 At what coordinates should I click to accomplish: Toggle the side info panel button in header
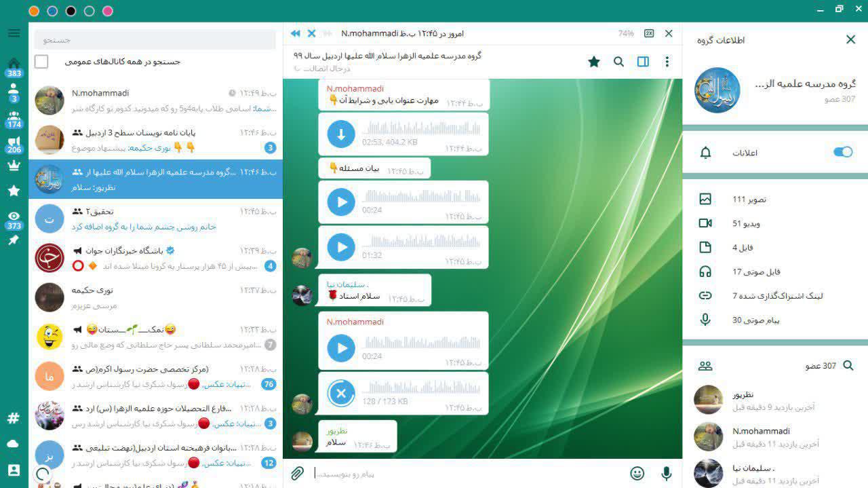point(643,62)
